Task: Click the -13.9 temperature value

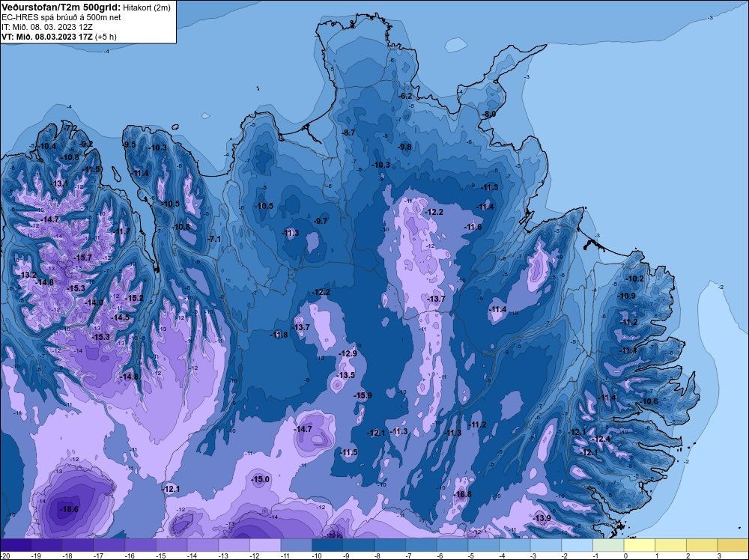Action: point(542,519)
